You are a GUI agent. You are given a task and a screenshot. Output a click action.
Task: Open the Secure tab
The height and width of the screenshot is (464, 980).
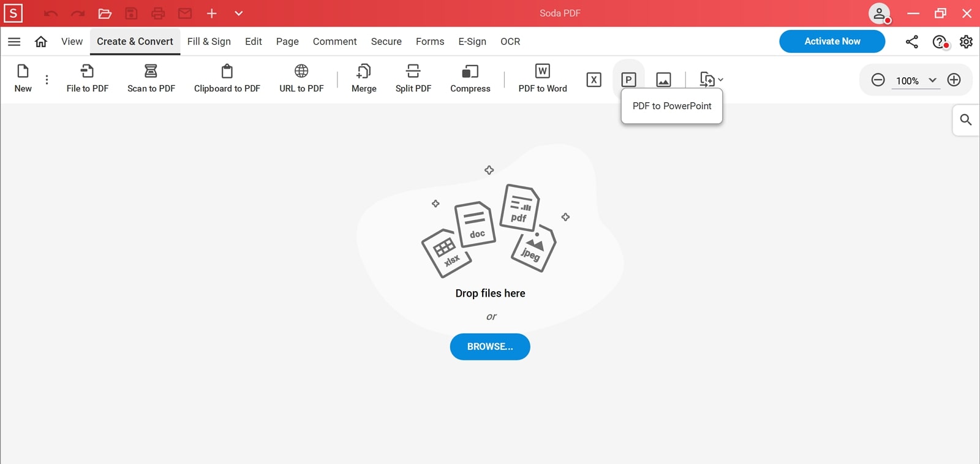[x=386, y=42]
